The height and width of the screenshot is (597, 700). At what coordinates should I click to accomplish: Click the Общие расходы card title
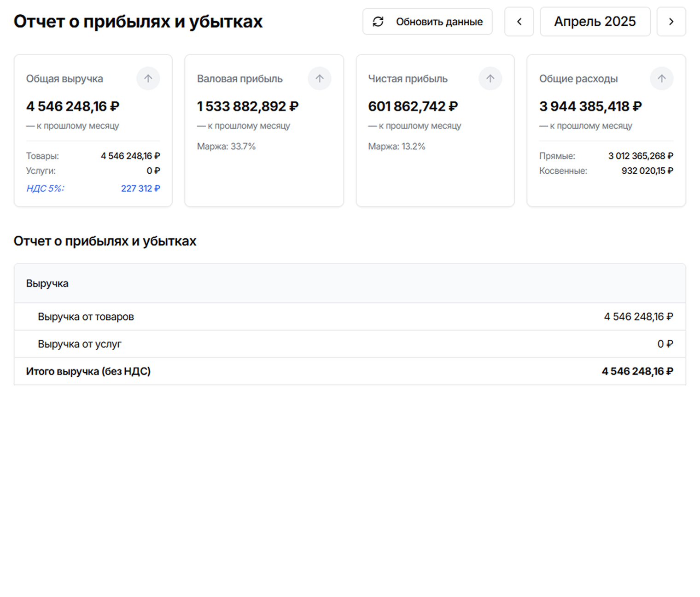click(x=578, y=79)
